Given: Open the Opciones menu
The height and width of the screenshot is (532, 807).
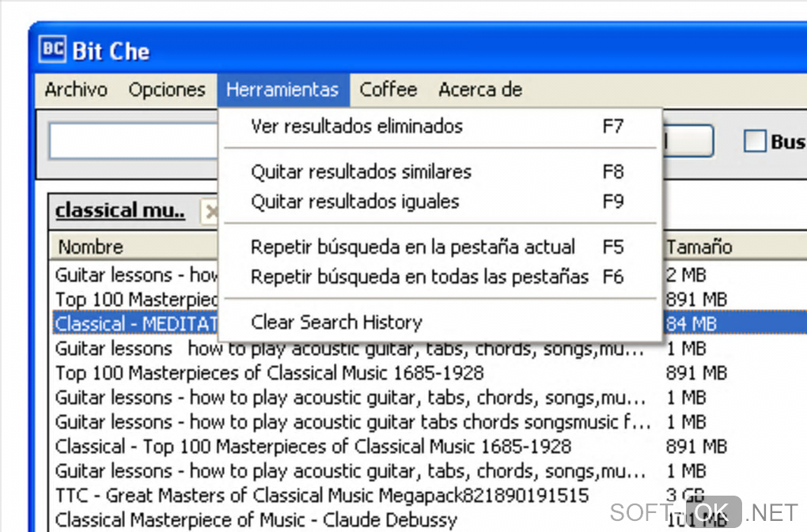Looking at the screenshot, I should [x=167, y=89].
